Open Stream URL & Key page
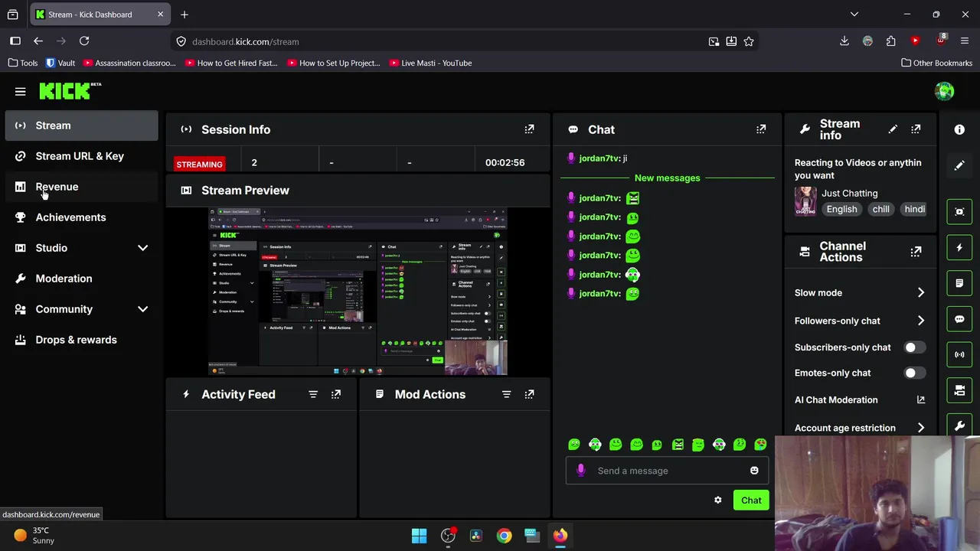Viewport: 980px width, 551px height. coord(82,156)
